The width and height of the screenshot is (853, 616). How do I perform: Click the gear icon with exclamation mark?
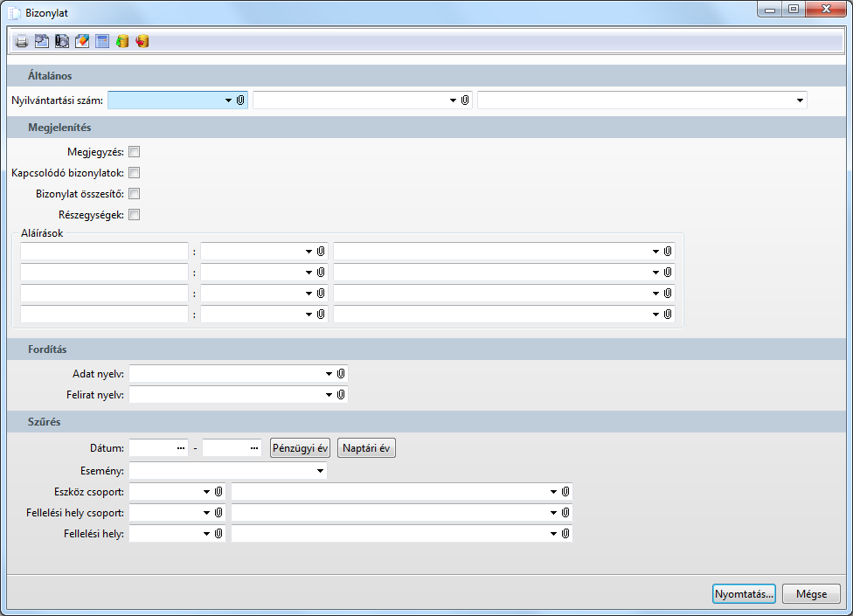click(x=62, y=41)
